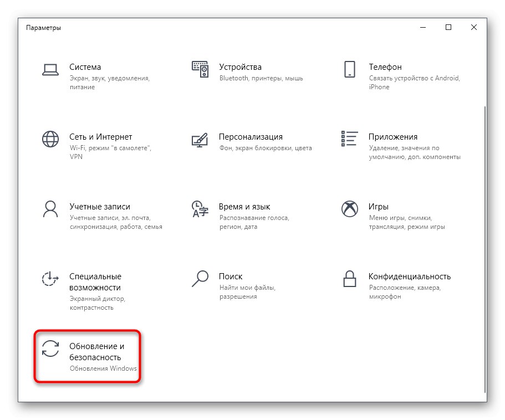
Task: Open Конфиденциальность by clicking its title
Action: [x=409, y=276]
